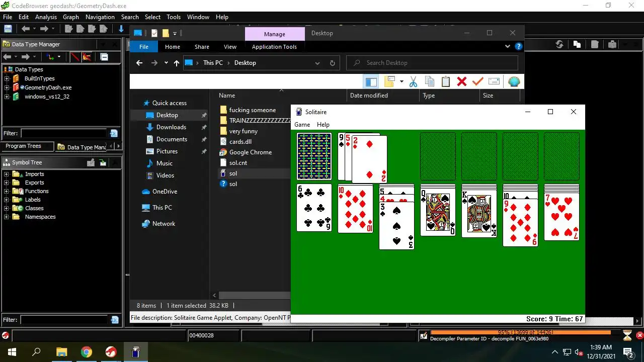Click the filter options icon beside Data Type filter
Screen dimensions: 644x362
(114, 133)
